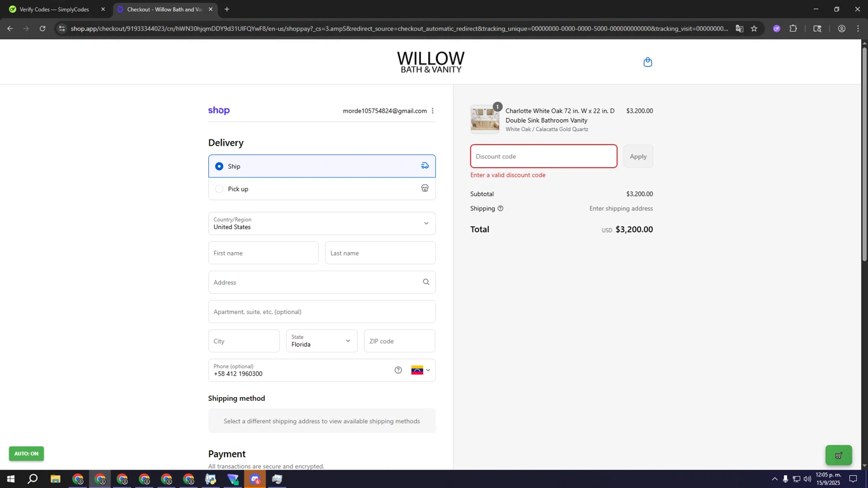Click the Willow Bath & Vanity logo
The image size is (868, 488).
431,62
